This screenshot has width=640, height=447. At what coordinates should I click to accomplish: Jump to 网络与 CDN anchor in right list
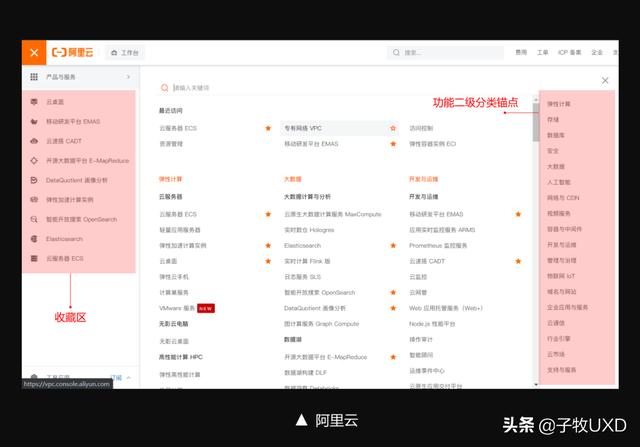(x=563, y=198)
